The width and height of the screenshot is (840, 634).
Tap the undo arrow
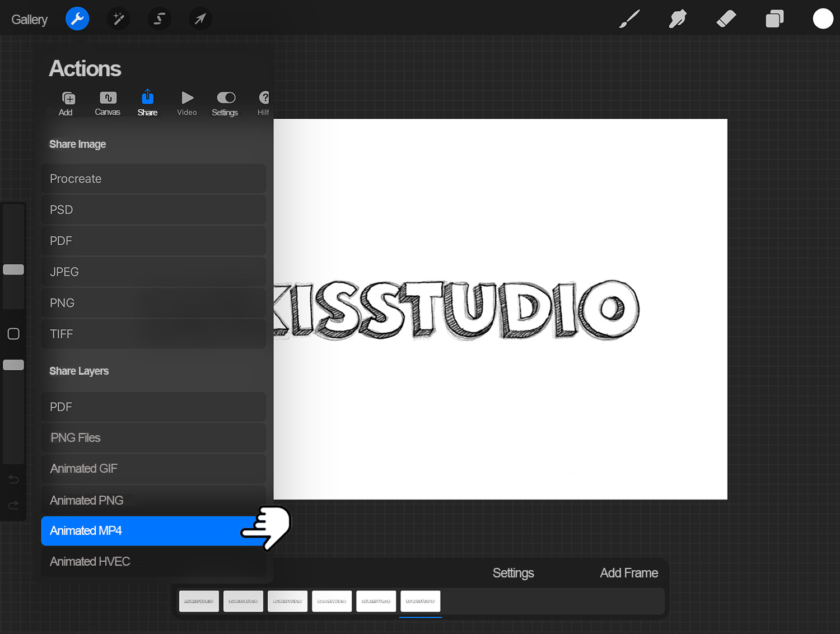click(x=13, y=479)
